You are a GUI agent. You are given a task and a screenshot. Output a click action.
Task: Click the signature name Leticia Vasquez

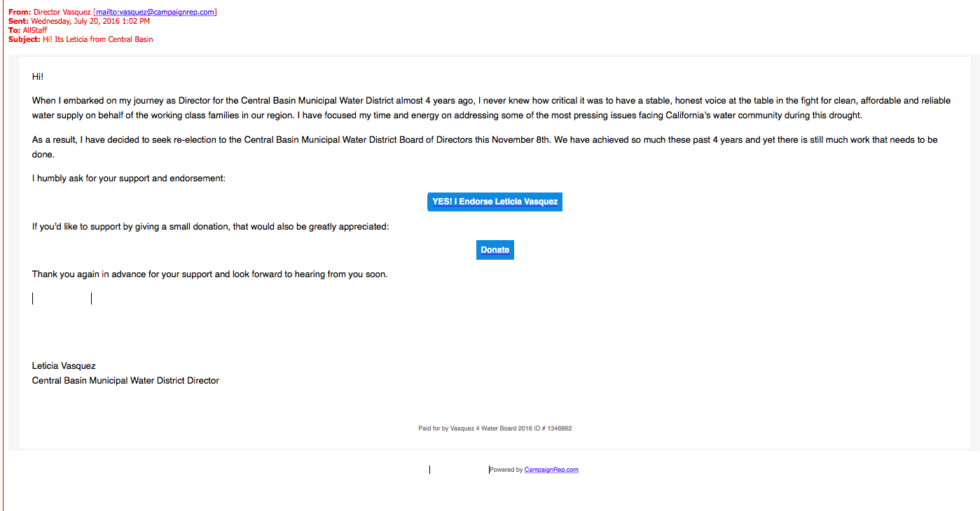tap(64, 365)
